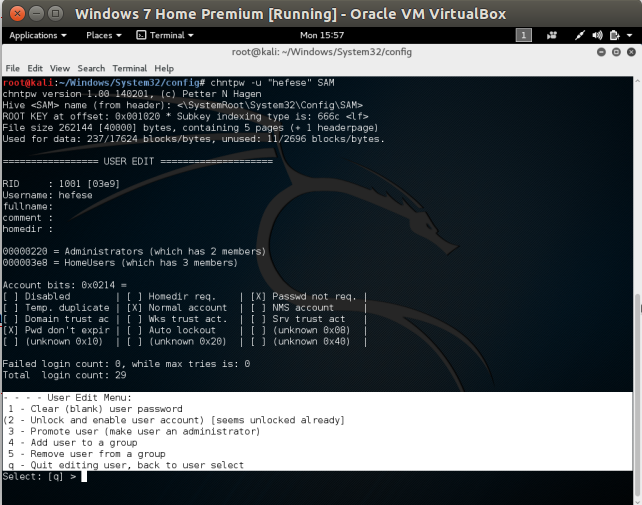Open the Edit menu
Viewport: 642px width, 505px height.
coord(35,68)
